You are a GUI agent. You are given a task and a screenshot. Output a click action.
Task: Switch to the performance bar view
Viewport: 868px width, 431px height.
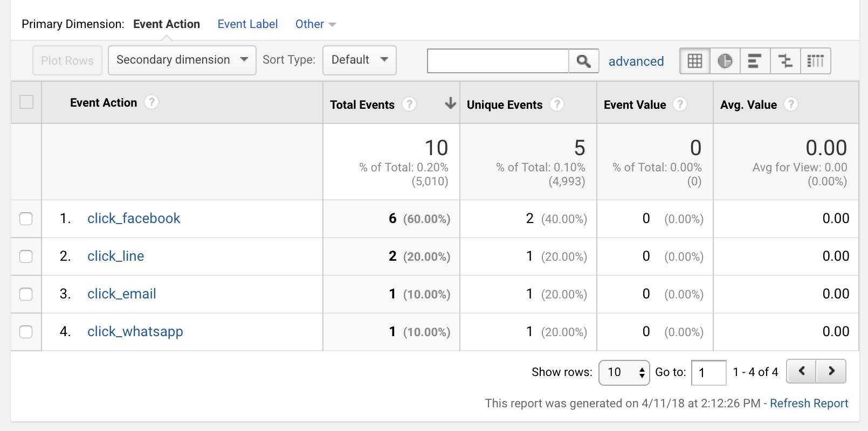click(755, 61)
